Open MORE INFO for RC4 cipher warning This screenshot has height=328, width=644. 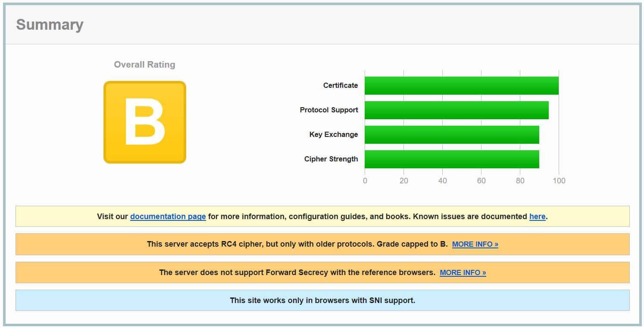[x=475, y=244]
